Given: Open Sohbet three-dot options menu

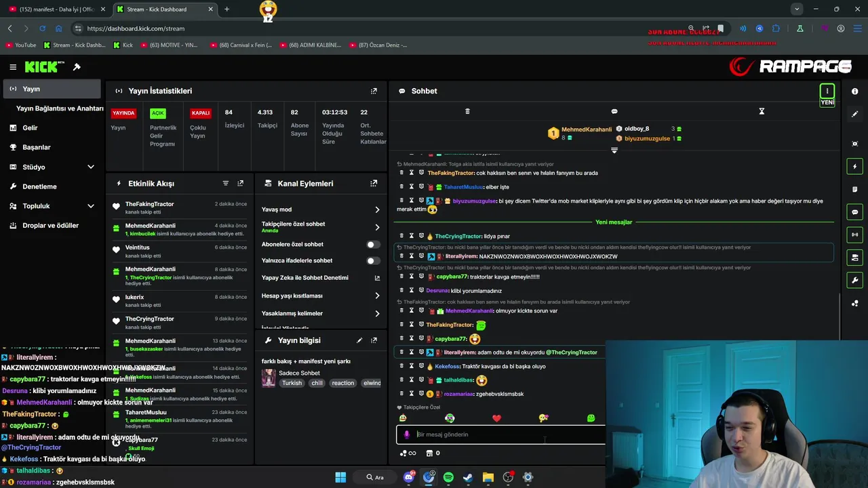Looking at the screenshot, I should click(827, 91).
